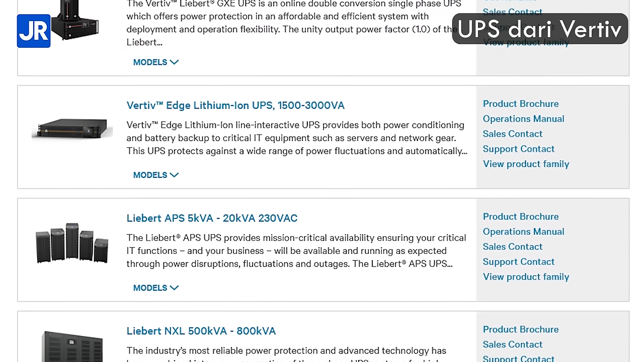Open Support Contact for Vertiv Edge UPS
The image size is (644, 362).
coord(519,149)
